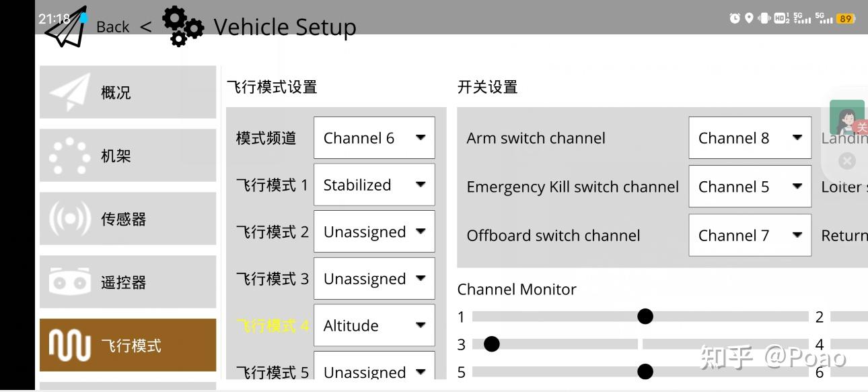
Task: Open the 遥控器 radio setup page
Action: [x=128, y=282]
